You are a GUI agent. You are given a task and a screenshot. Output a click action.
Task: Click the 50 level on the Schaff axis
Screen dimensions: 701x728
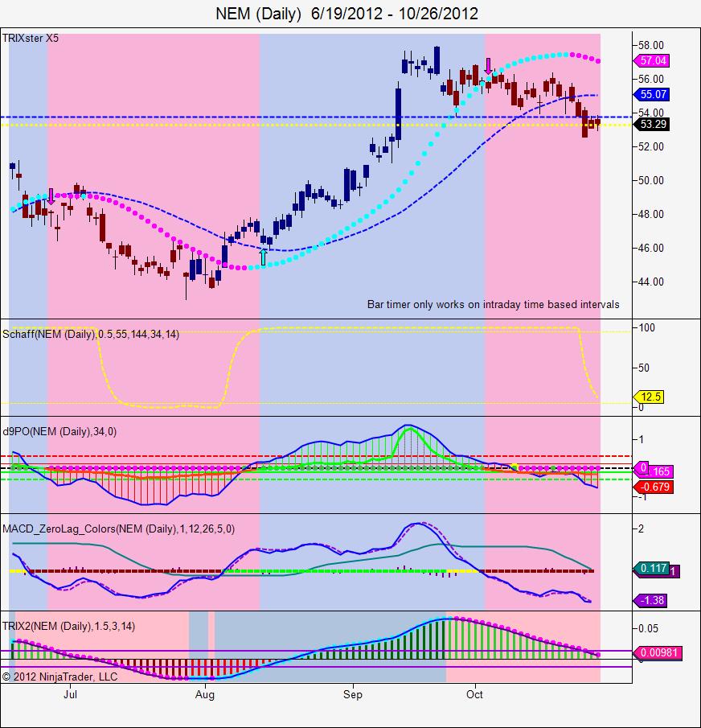tap(644, 368)
